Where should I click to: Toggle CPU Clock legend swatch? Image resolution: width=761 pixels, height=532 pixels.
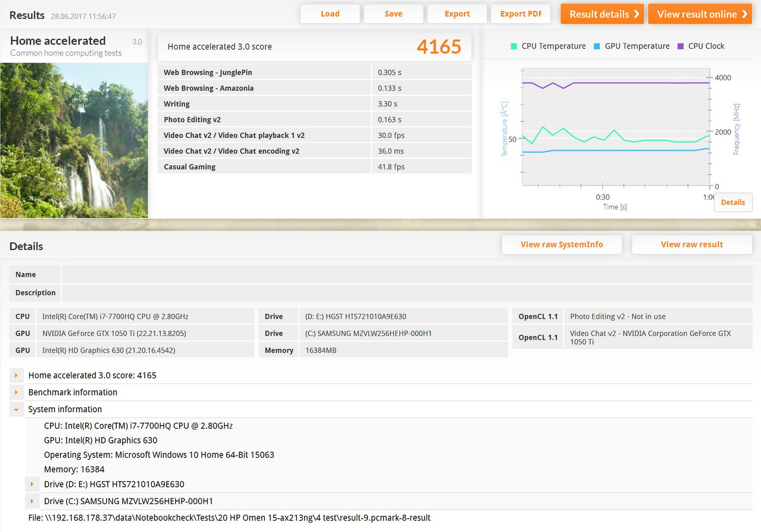coord(681,46)
